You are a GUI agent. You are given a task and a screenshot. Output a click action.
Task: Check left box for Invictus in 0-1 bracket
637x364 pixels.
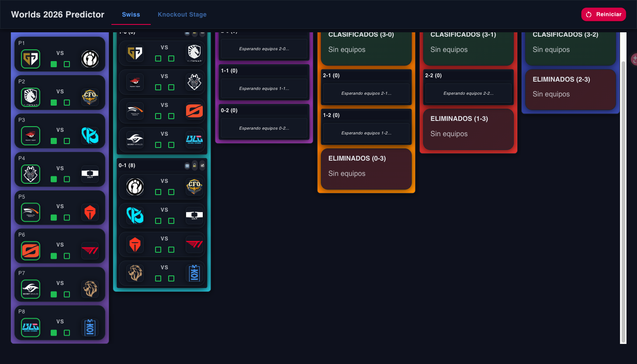158,192
